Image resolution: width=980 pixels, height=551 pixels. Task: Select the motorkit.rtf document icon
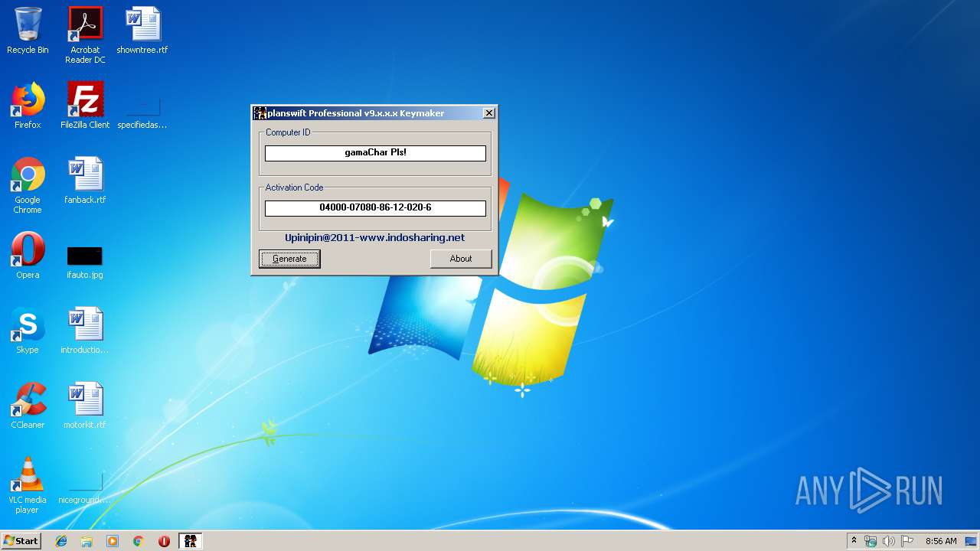click(x=85, y=406)
